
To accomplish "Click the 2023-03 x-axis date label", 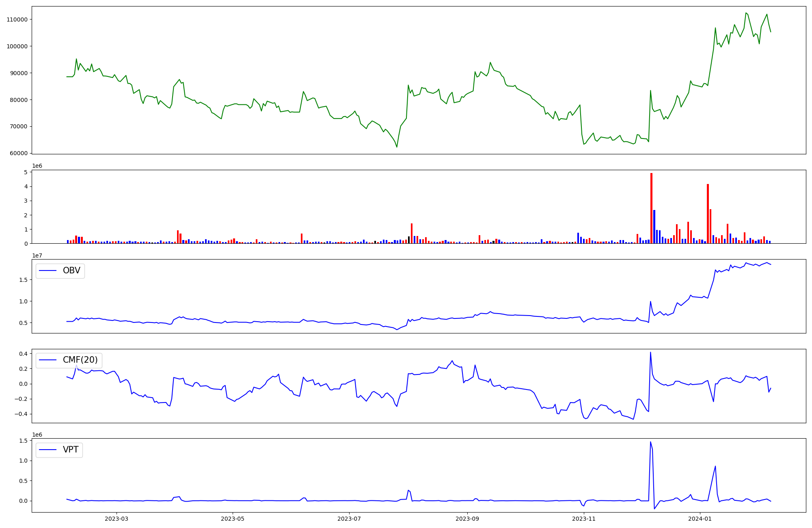I will pyautogui.click(x=117, y=519).
